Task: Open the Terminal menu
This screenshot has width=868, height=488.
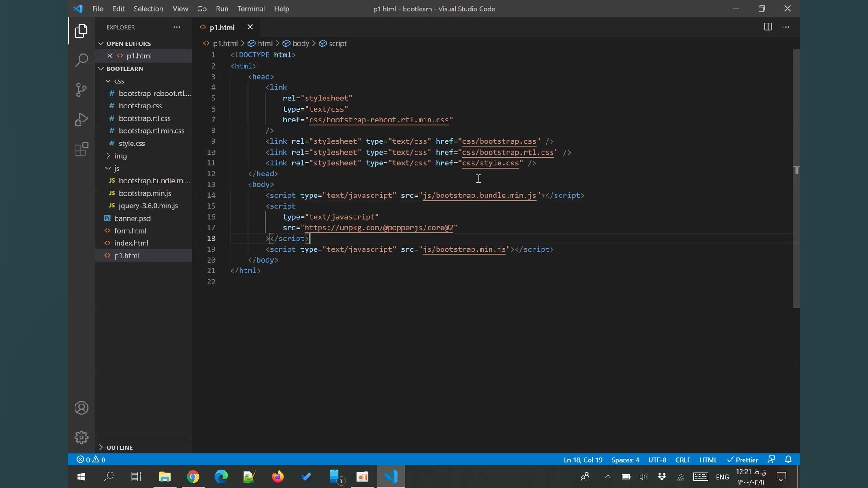Action: (x=251, y=9)
